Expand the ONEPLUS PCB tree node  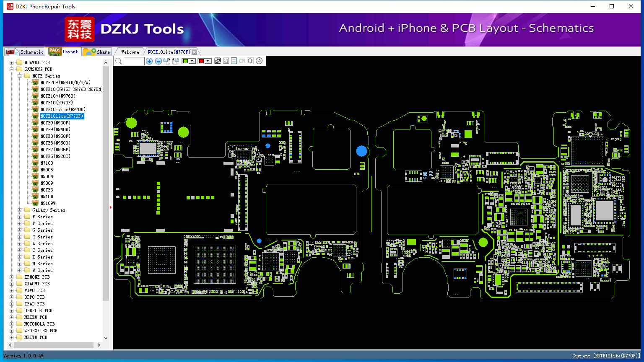[x=12, y=310]
